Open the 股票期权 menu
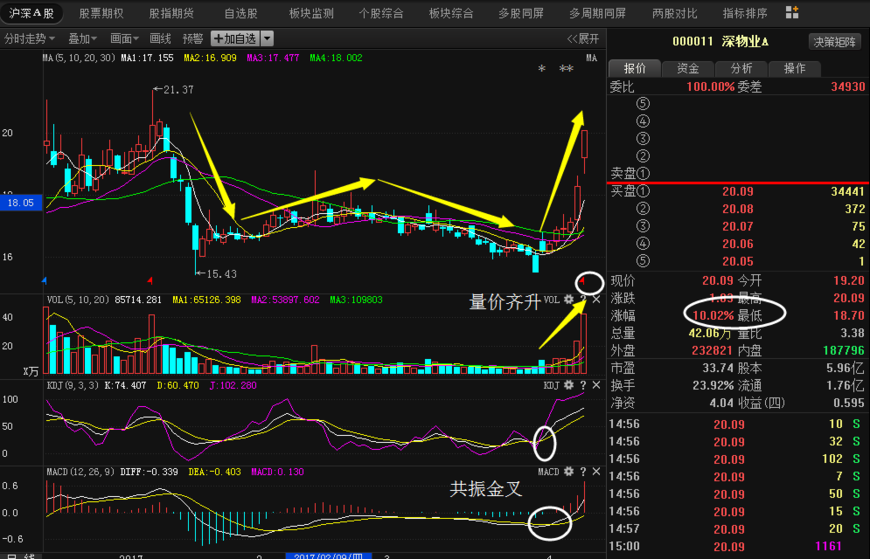Image resolution: width=870 pixels, height=559 pixels. tap(101, 13)
